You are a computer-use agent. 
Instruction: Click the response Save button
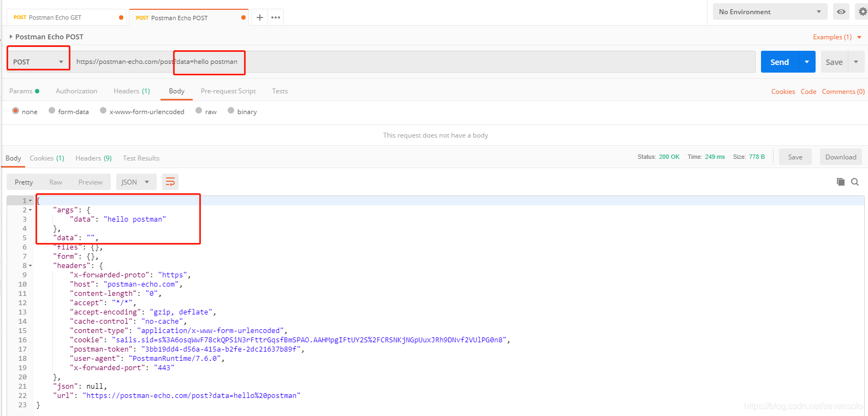(x=795, y=157)
